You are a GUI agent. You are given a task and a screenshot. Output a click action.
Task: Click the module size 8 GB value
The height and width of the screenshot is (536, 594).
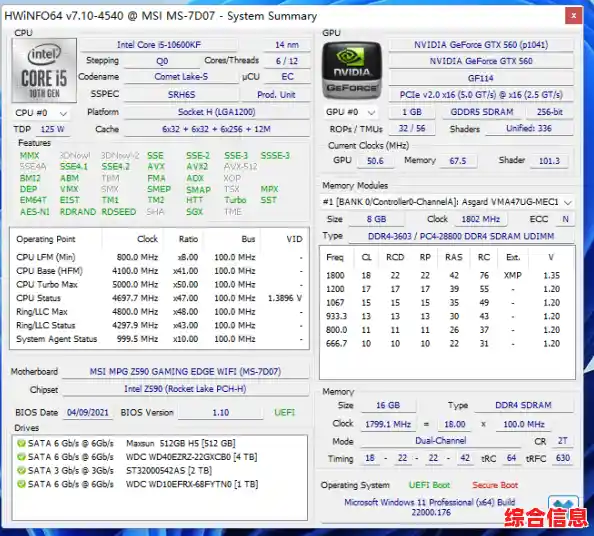[376, 219]
